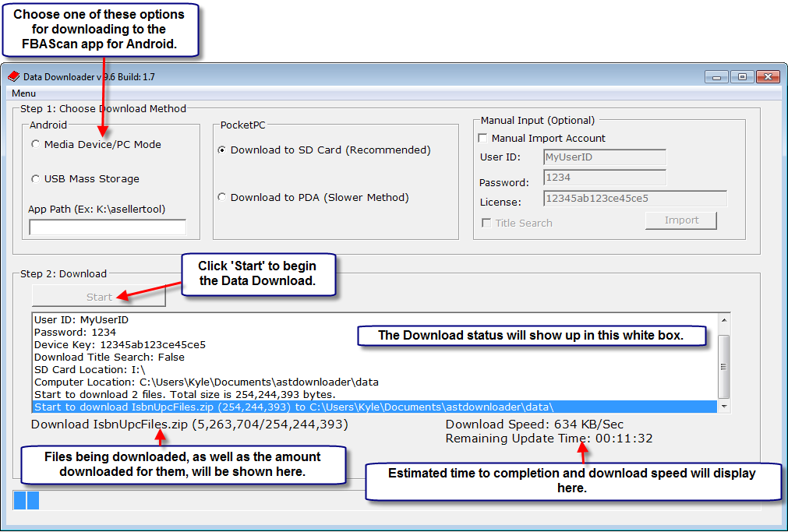Maximize the Data Downloader window
Image resolution: width=788 pixels, height=532 pixels.
[x=742, y=77]
